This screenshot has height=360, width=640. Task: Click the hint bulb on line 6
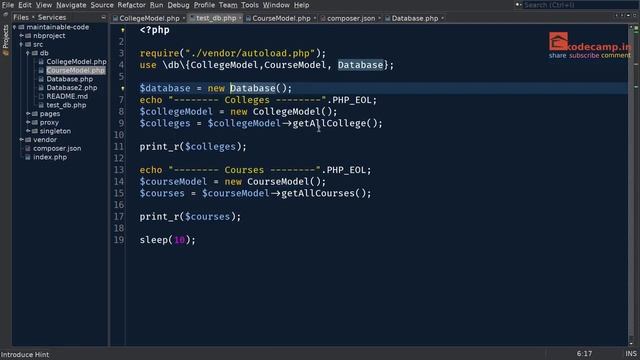(x=122, y=88)
